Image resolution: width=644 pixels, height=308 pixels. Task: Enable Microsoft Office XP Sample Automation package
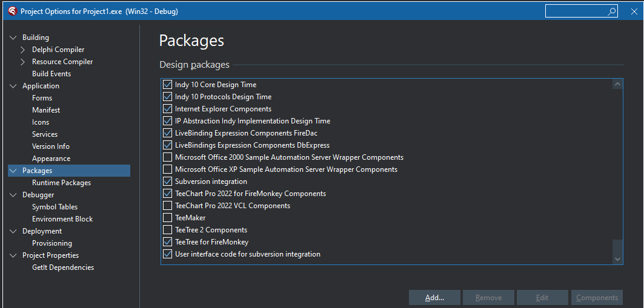[x=168, y=169]
